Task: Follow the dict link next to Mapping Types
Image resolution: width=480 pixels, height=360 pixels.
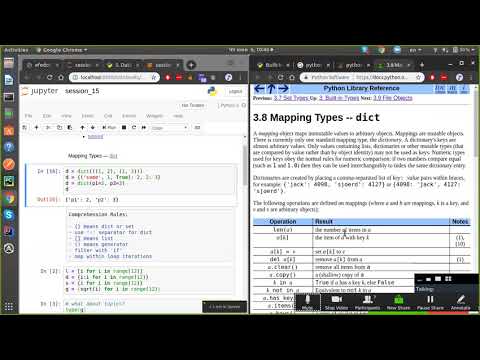Action: point(113,156)
